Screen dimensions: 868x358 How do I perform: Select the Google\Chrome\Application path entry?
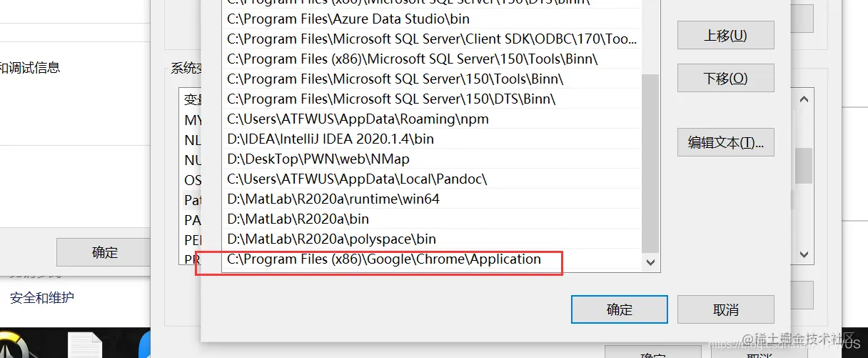coord(433,259)
